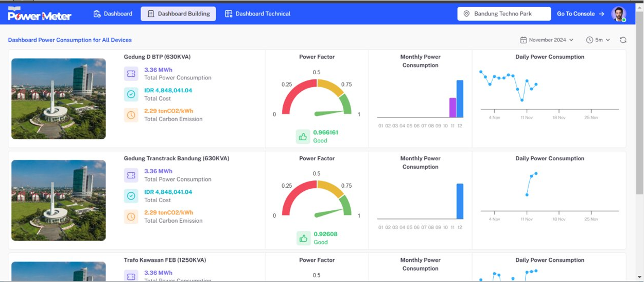Click Gedung Transtrack carbon emission icon
Viewport: 644px width, 282px height.
[131, 217]
